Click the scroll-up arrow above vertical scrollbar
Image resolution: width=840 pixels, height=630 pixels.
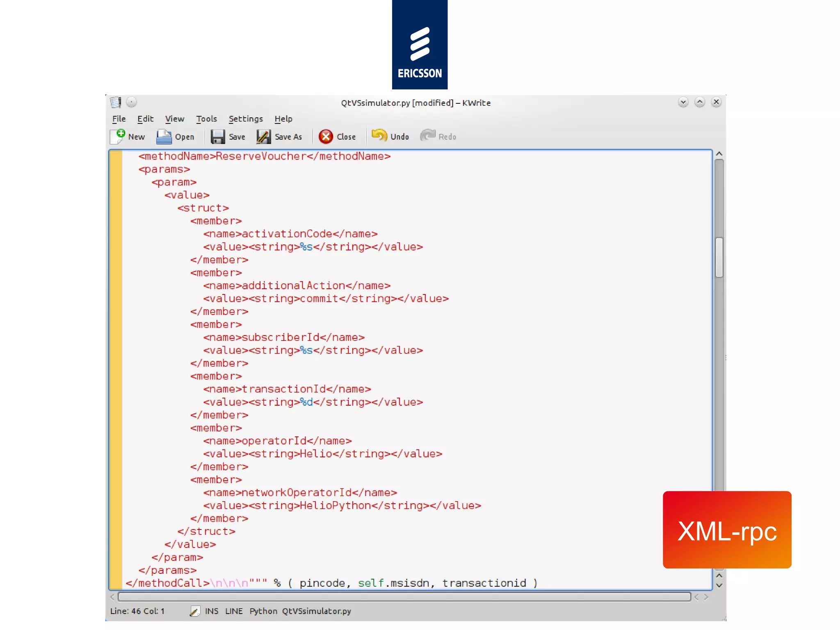pyautogui.click(x=719, y=154)
